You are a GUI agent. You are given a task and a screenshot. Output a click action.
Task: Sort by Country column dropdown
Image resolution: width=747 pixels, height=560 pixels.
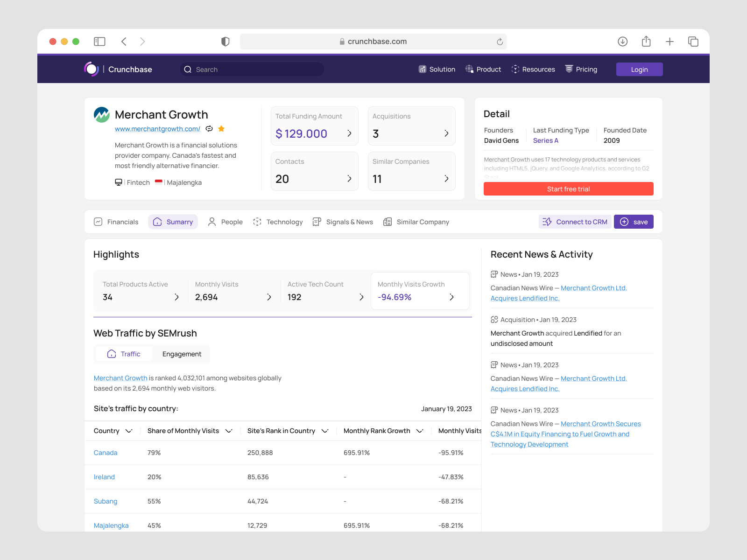(129, 431)
